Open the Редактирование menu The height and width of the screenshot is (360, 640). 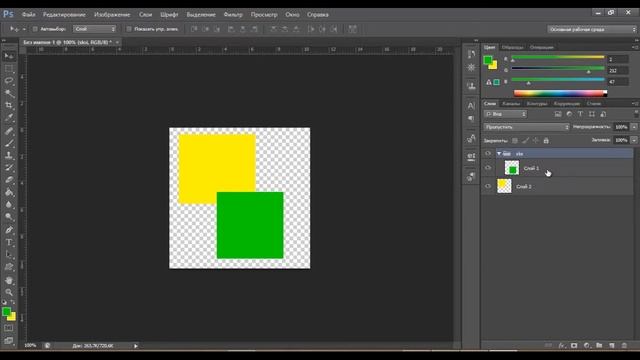[64, 14]
